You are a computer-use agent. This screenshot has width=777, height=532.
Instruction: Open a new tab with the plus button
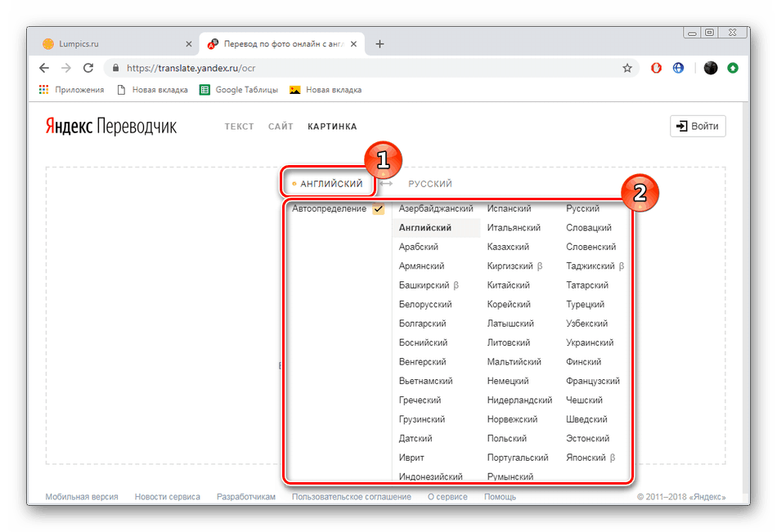pyautogui.click(x=380, y=44)
